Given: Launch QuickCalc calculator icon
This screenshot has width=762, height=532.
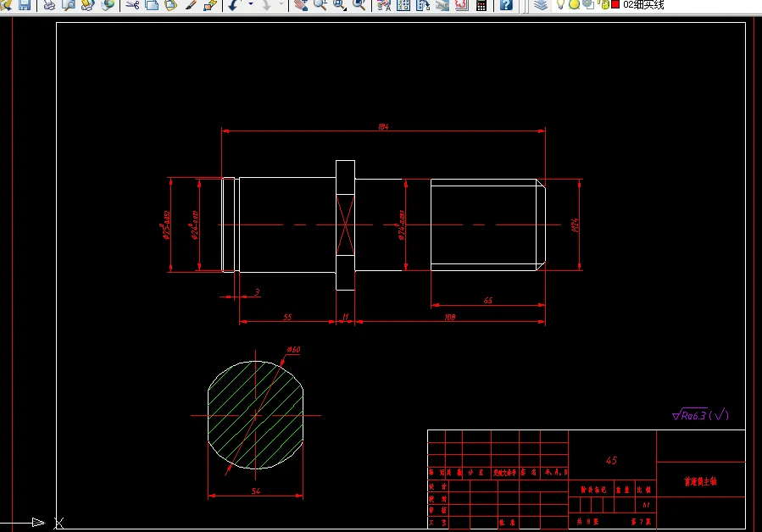Looking at the screenshot, I should point(481,5).
